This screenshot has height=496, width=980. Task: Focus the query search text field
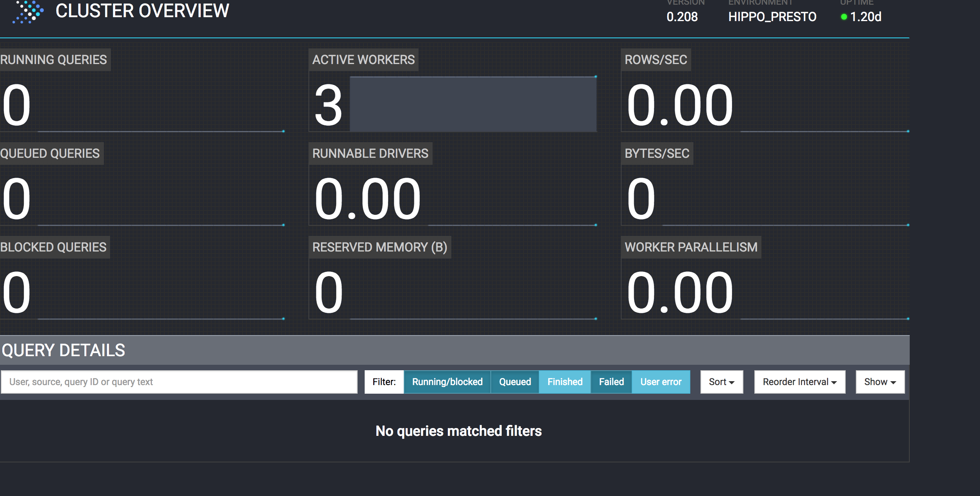coord(179,382)
